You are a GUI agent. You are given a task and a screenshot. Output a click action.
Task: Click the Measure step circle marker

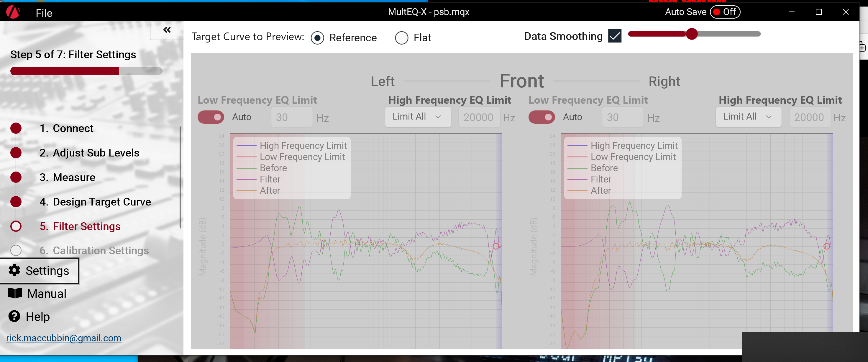(16, 177)
